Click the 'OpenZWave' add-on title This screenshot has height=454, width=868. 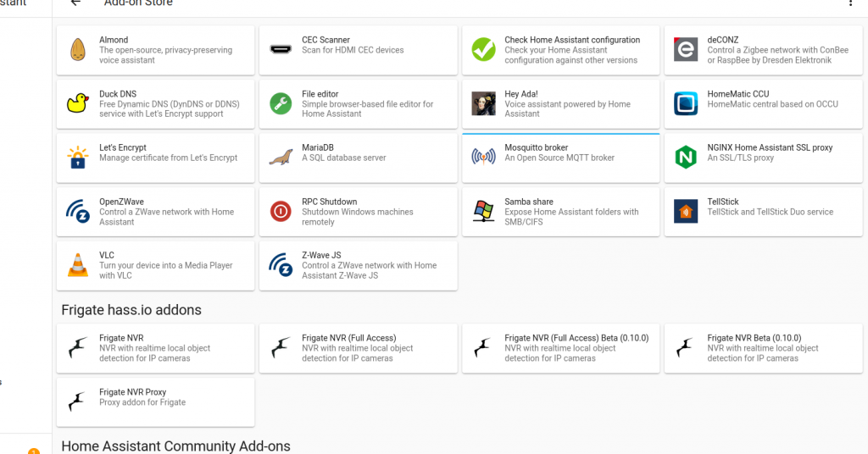(x=121, y=202)
